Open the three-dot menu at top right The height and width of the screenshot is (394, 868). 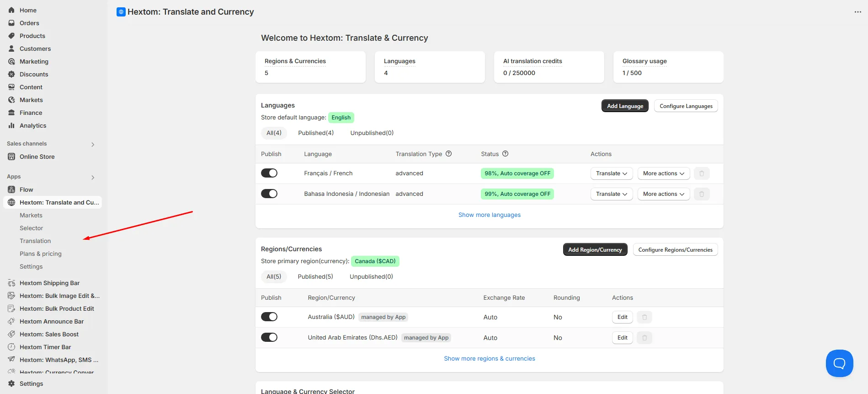tap(858, 12)
